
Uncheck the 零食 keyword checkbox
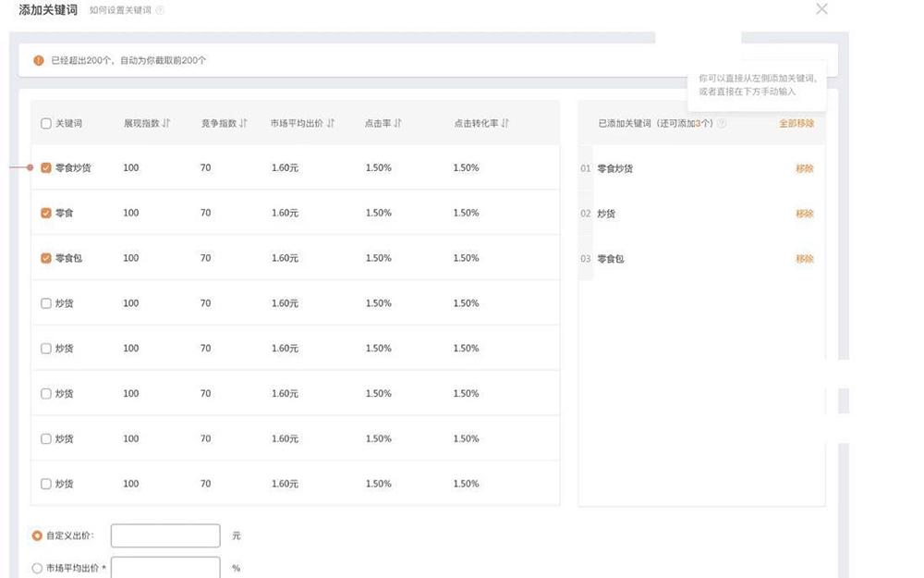pyautogui.click(x=46, y=213)
